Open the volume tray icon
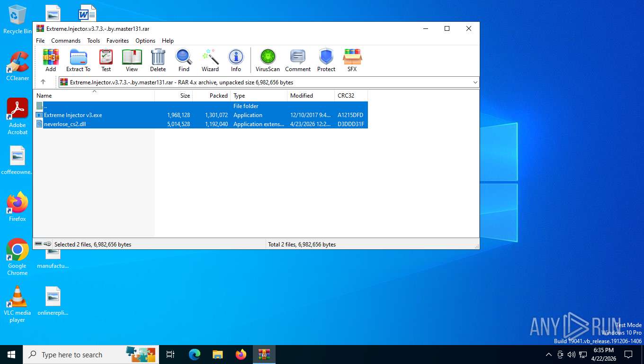644x364 pixels. tap(571, 355)
